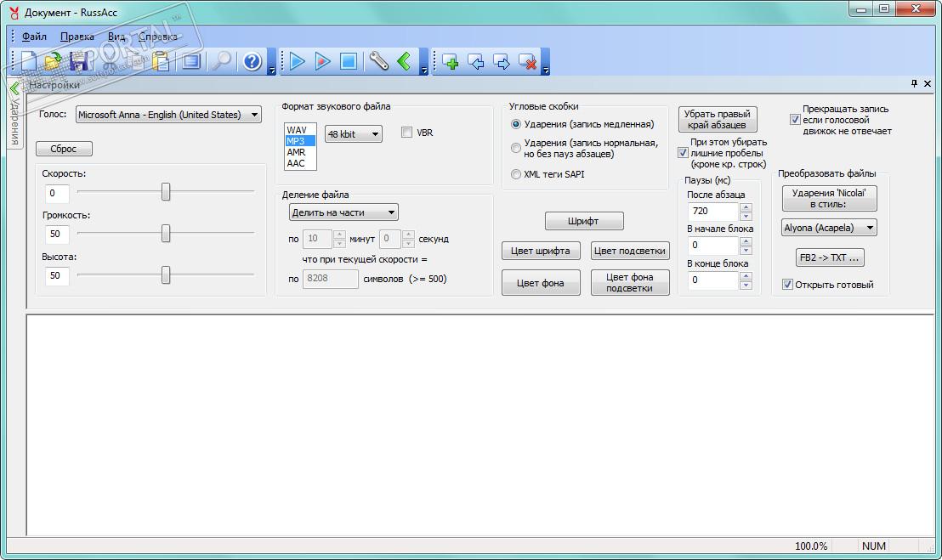942x560 pixels.
Task: Open help via question mark icon
Action: [x=253, y=61]
